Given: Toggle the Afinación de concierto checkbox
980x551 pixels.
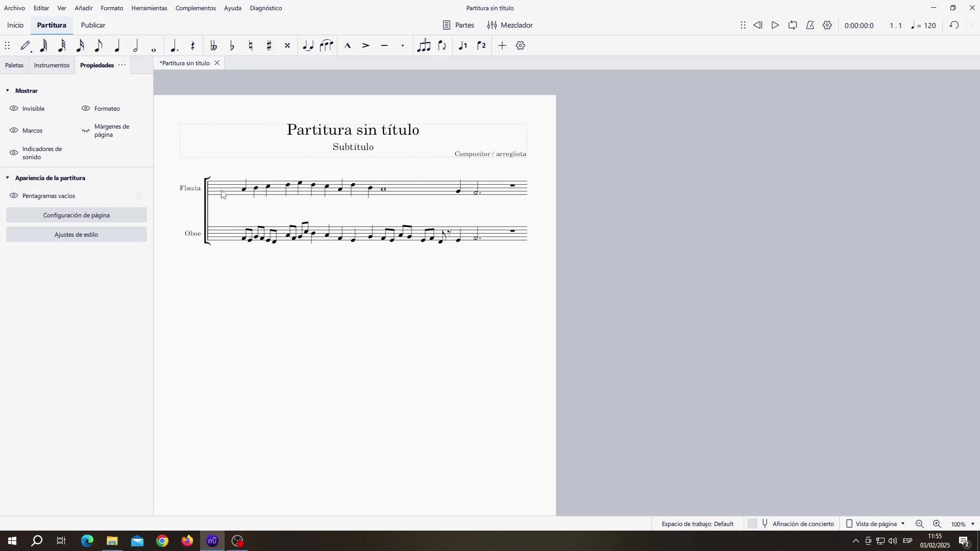Looking at the screenshot, I should 752,524.
